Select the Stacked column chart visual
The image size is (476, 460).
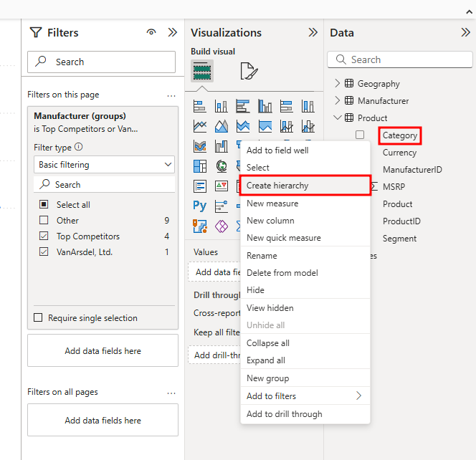pos(222,106)
